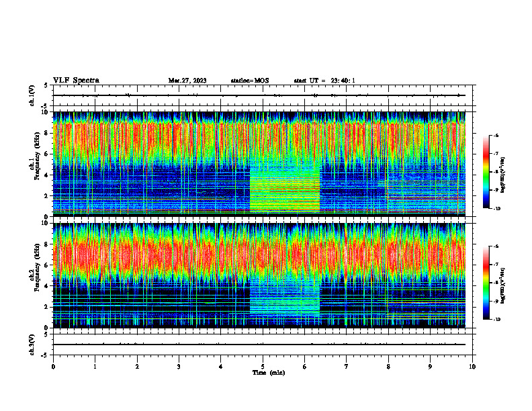Image resolution: width=532 pixels, height=411 pixels.
Task: Click the "6" tick on the time axis
Action: click(x=305, y=367)
